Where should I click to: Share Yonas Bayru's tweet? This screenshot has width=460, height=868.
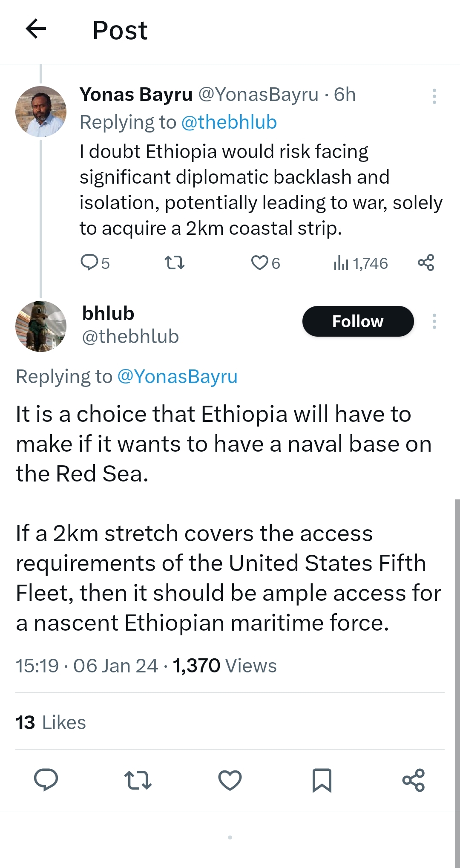(x=425, y=262)
